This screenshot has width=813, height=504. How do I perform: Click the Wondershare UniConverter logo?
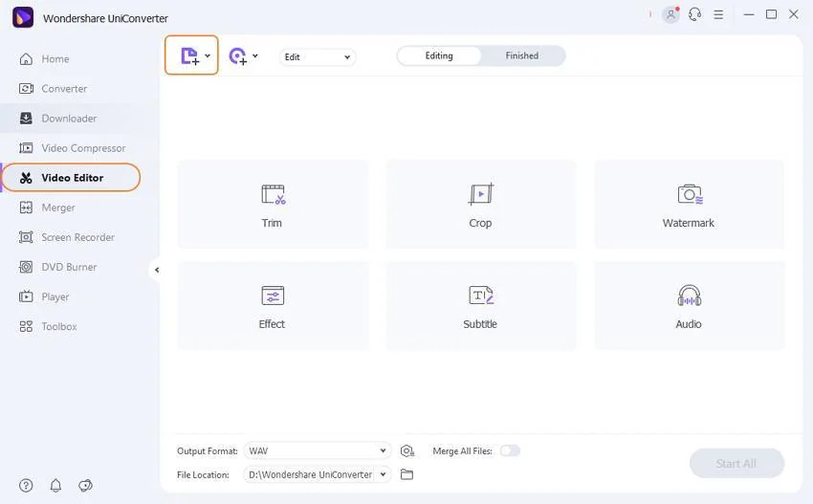point(23,17)
